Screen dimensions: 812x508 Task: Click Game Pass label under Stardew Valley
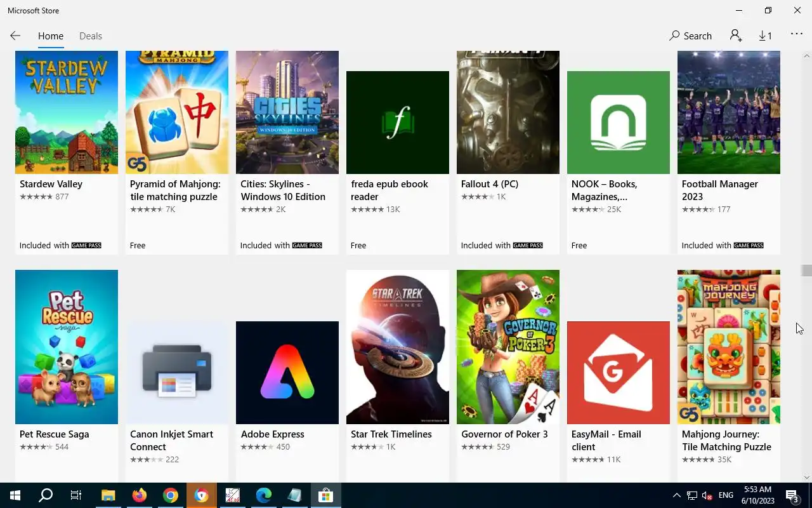pos(86,245)
